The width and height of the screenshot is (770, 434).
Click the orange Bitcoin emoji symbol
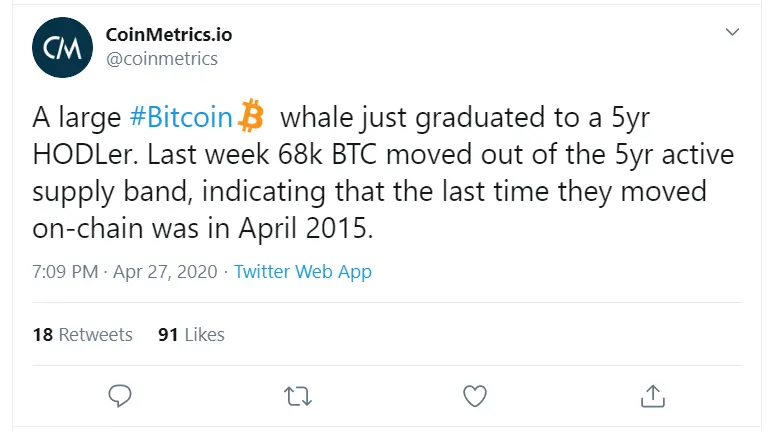coord(251,116)
